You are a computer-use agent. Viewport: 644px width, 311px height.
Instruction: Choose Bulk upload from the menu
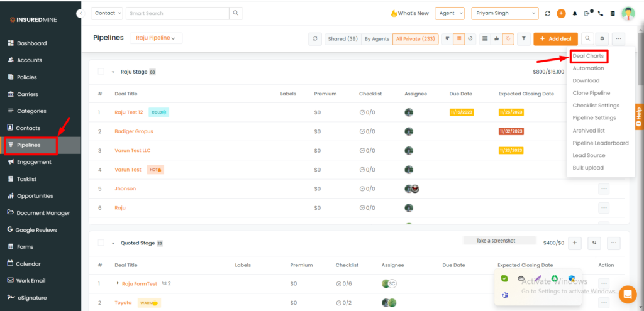(588, 168)
